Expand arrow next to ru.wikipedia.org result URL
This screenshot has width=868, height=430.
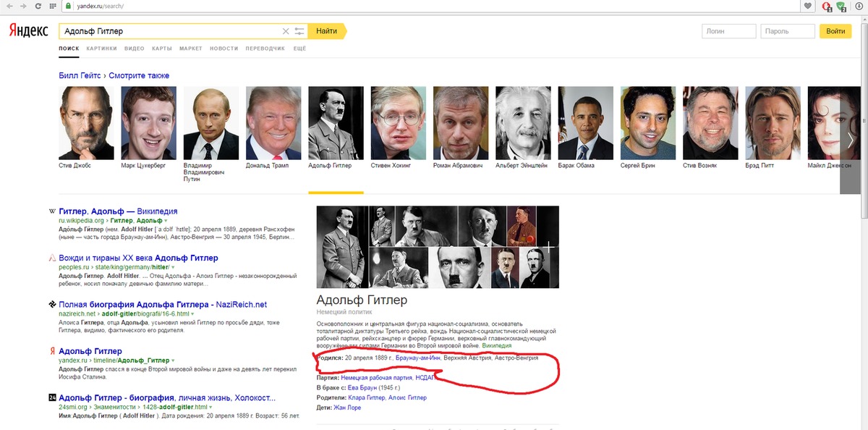[165, 220]
